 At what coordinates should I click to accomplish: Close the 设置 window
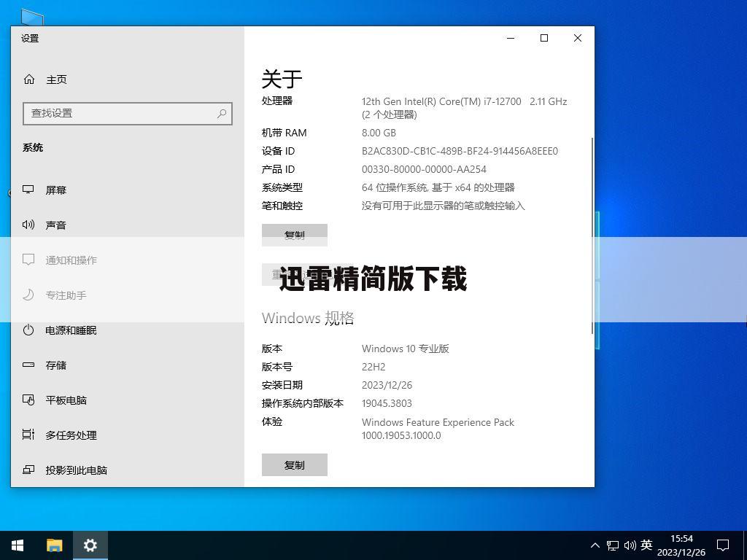pos(578,38)
